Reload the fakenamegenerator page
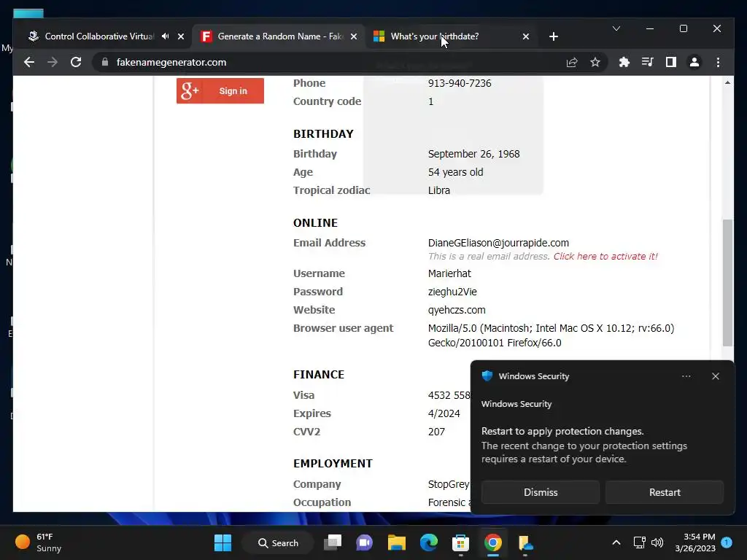The width and height of the screenshot is (747, 560). coord(76,63)
